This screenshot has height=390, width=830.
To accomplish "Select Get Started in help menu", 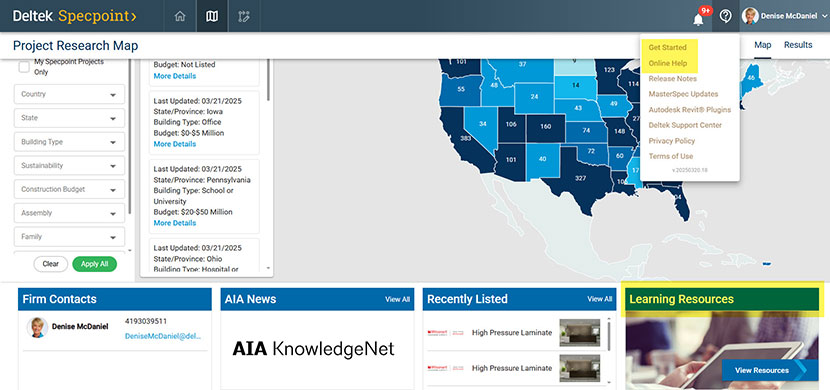I will tap(667, 48).
